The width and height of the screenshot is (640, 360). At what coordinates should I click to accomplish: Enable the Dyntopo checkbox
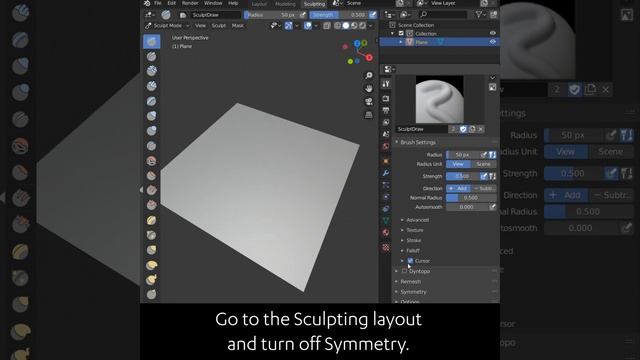coord(404,271)
